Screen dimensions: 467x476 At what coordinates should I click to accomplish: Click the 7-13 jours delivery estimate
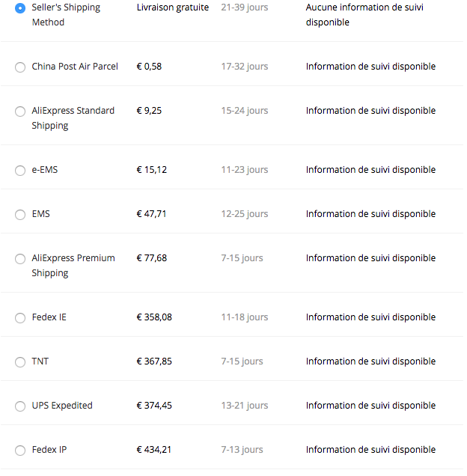[242, 450]
